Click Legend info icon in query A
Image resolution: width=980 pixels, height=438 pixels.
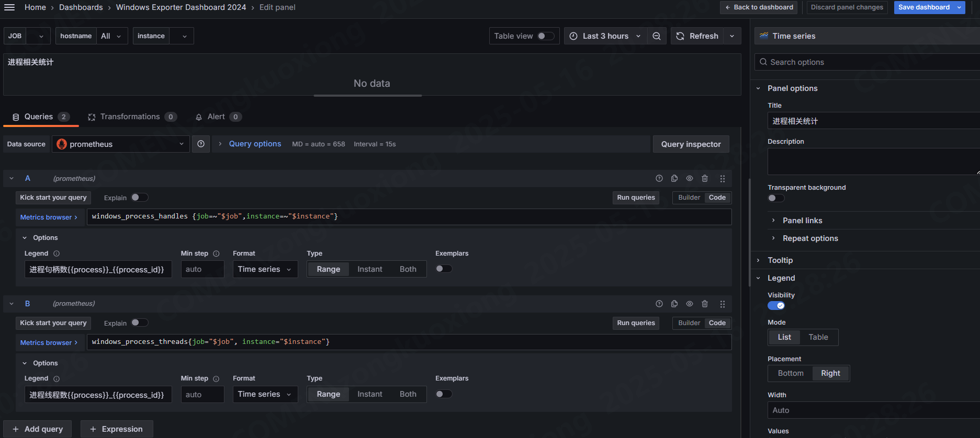pos(57,253)
